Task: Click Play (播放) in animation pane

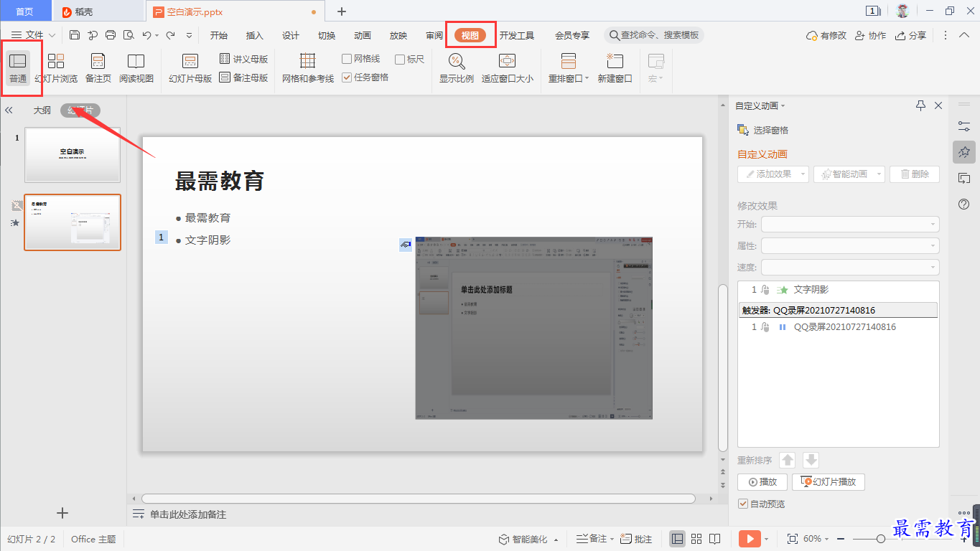Action: point(762,481)
